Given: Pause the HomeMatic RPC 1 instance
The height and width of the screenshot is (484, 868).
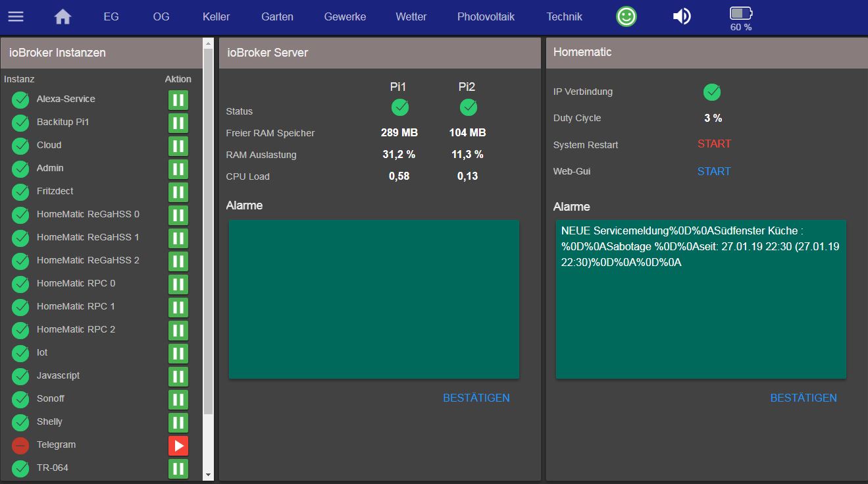Looking at the screenshot, I should 178,308.
